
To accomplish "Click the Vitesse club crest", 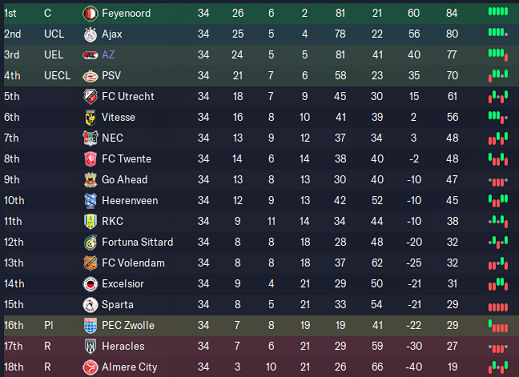I will [x=90, y=118].
